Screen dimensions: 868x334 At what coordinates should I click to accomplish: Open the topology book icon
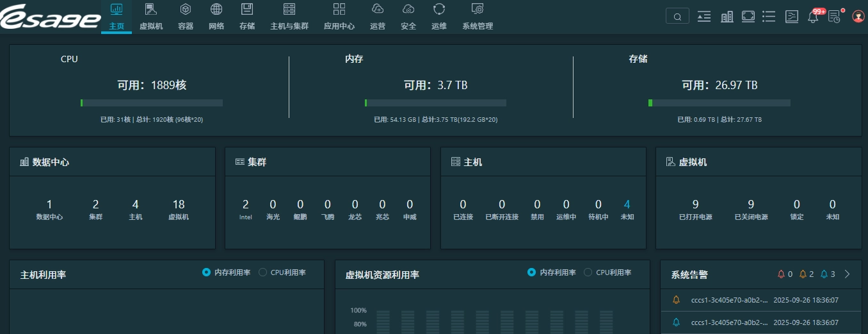pyautogui.click(x=792, y=17)
